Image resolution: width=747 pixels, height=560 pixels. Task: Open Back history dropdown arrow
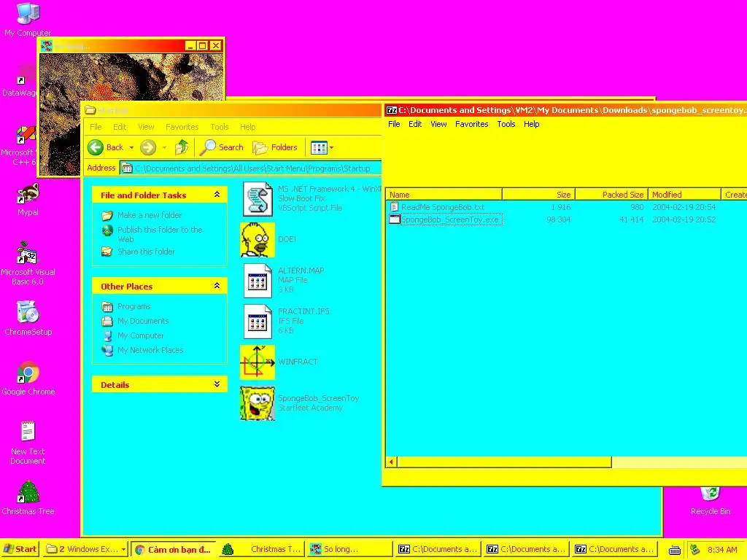[x=131, y=147]
